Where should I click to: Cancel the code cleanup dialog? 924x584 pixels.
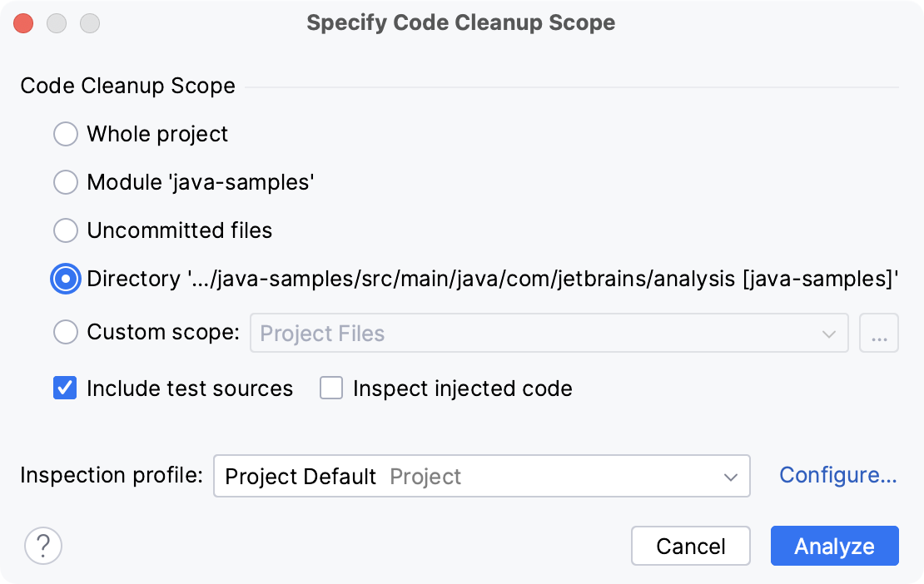(x=690, y=546)
